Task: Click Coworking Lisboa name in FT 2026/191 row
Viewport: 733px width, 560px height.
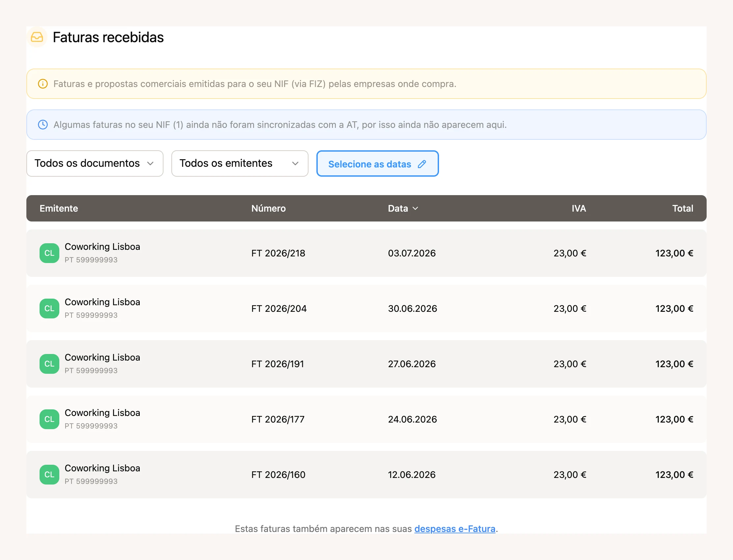Action: [x=102, y=357]
